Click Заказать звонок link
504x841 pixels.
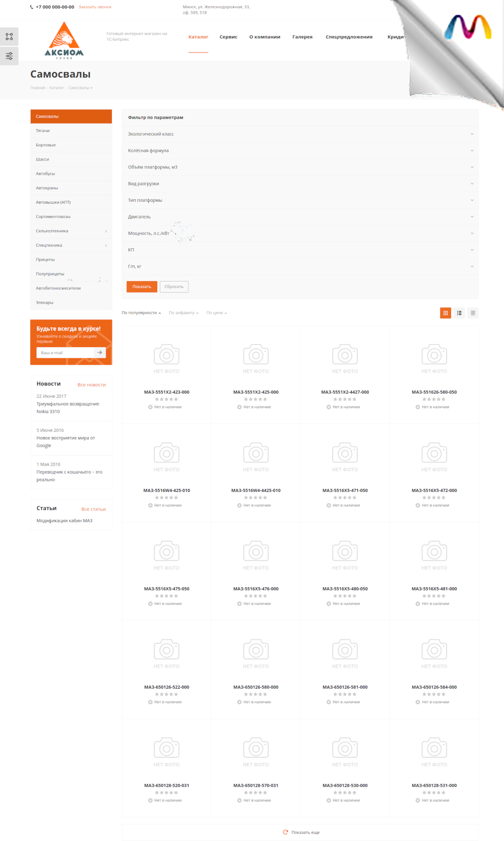[x=95, y=7]
